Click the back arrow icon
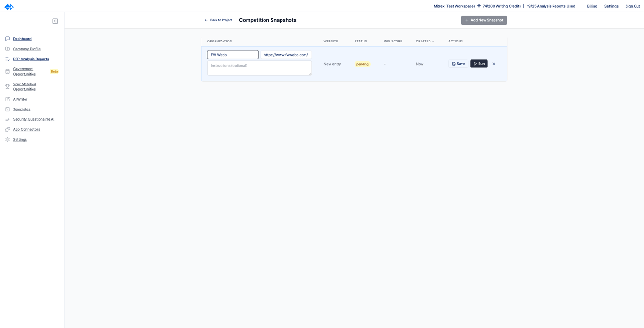The image size is (644, 328). click(x=206, y=20)
